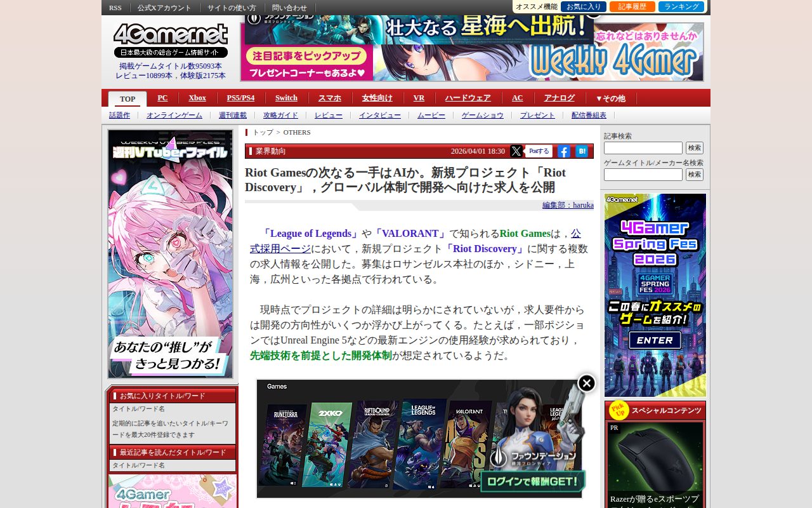Open 週刊連載 submenu link

coord(233,115)
